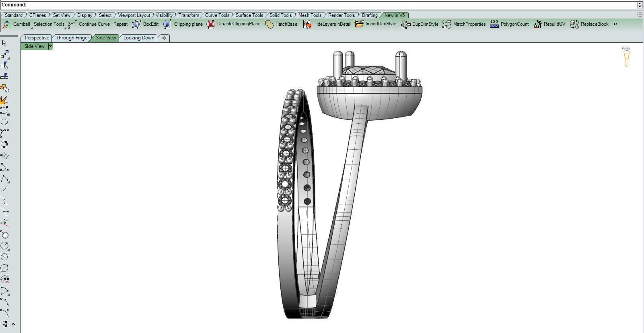
Task: Open BoxEdit via its cube icon
Action: [x=136, y=24]
